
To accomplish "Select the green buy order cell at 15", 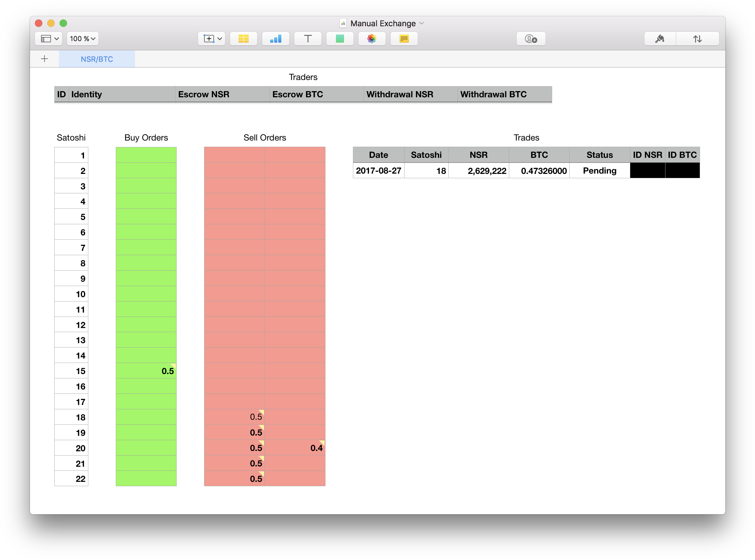I will (146, 371).
